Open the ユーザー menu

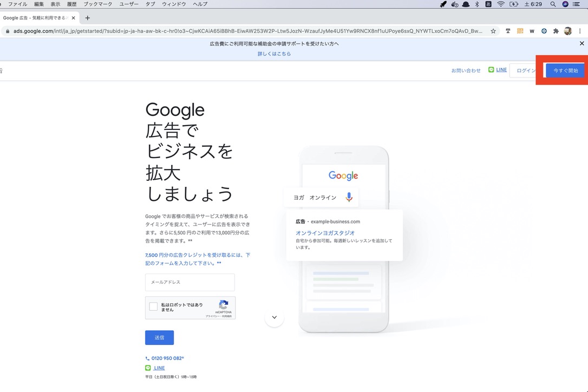click(x=129, y=4)
